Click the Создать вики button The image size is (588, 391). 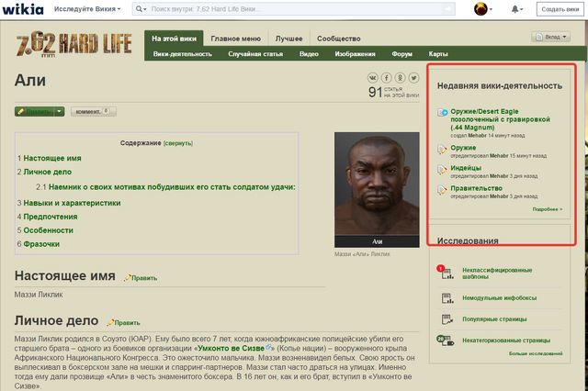(560, 9)
